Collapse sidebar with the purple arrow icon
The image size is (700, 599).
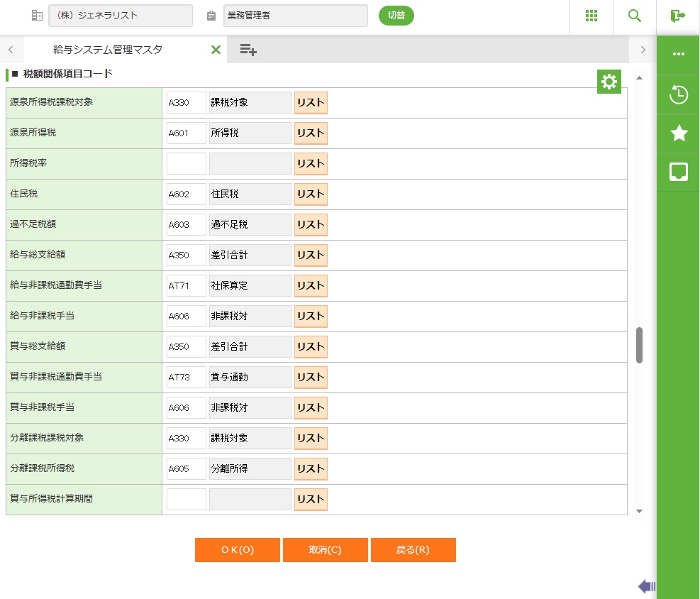pyautogui.click(x=646, y=586)
